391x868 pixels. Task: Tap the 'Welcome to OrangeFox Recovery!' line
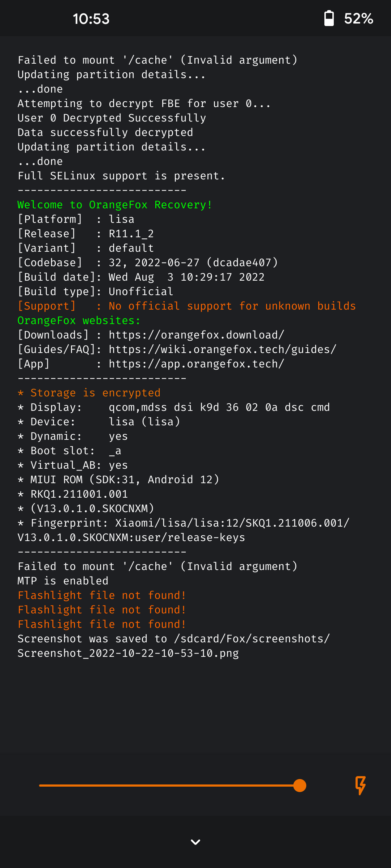115,205
